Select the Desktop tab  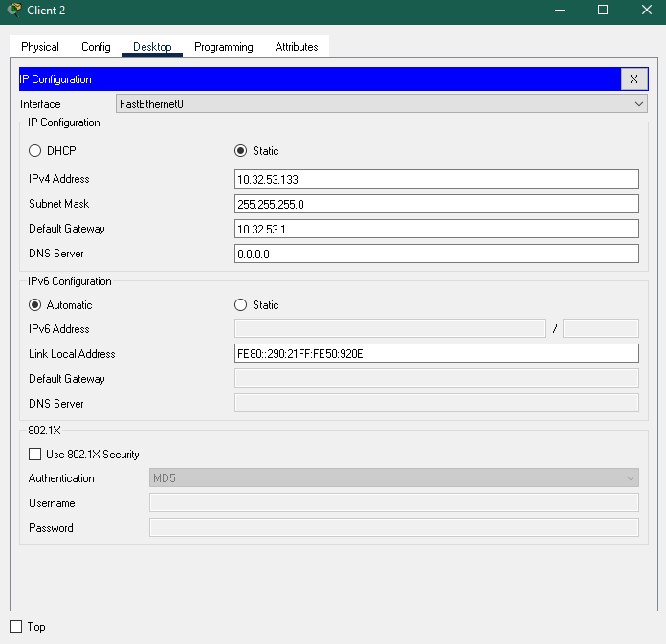click(x=152, y=47)
